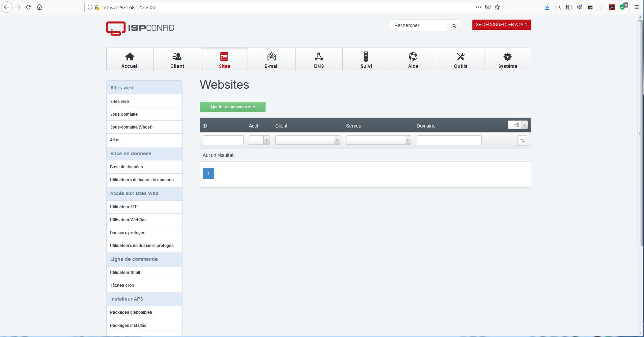644x337 pixels.
Task: Sort by Serveur column header
Action: (x=355, y=126)
